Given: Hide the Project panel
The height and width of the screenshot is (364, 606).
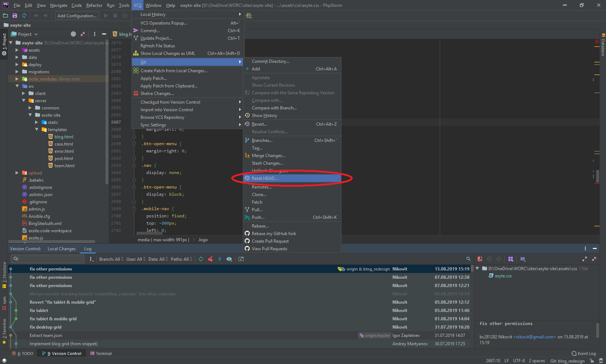Looking at the screenshot, I should coord(104,34).
